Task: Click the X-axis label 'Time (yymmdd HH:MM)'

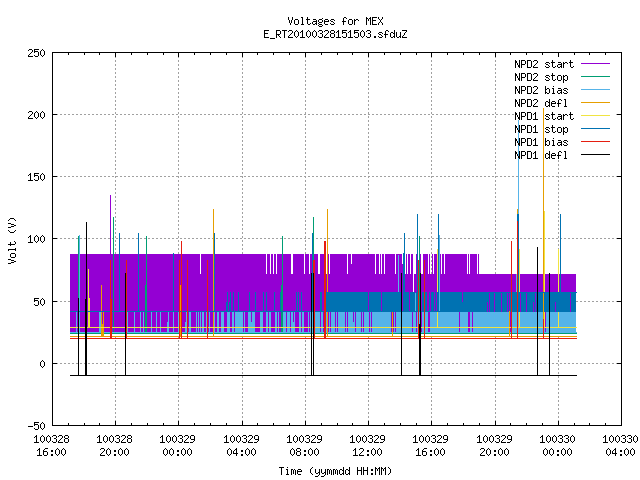Action: tap(335, 471)
